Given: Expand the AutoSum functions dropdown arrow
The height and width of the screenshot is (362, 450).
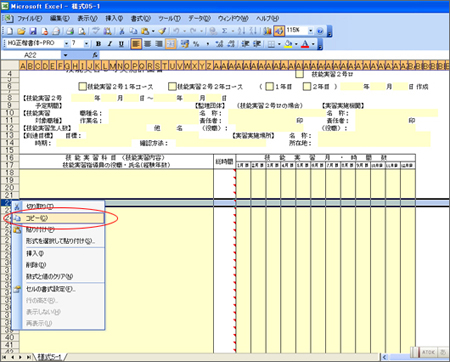Looking at the screenshot, I should 233,31.
